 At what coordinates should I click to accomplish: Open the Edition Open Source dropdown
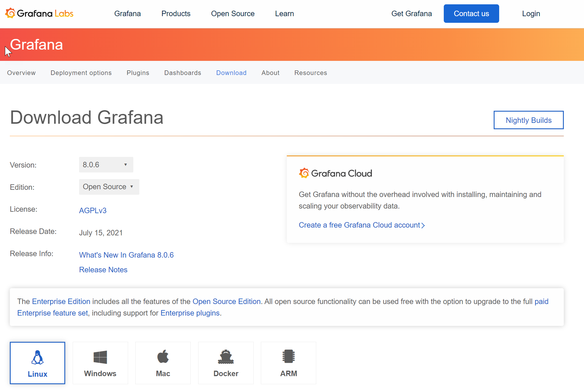click(x=109, y=187)
